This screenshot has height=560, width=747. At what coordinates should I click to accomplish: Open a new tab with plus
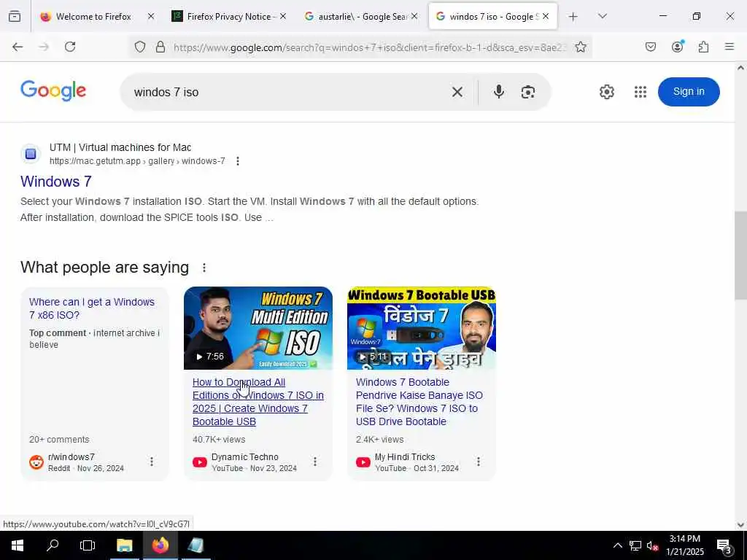[573, 17]
